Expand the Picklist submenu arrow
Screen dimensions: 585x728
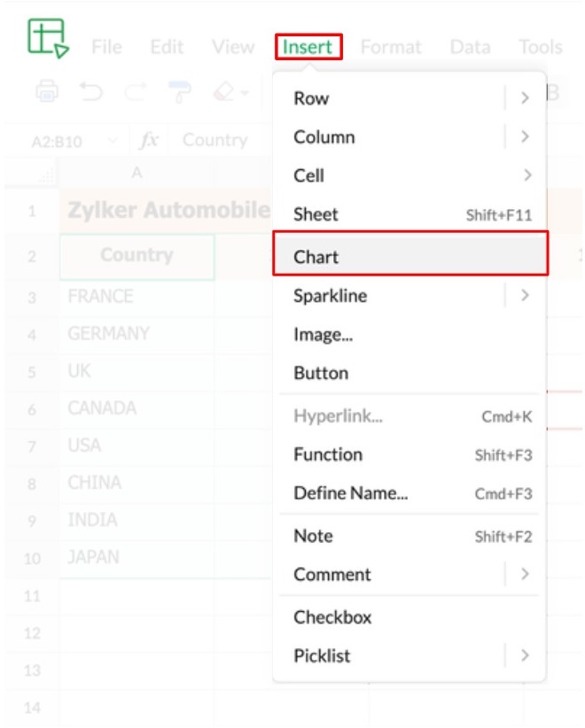[x=525, y=655]
